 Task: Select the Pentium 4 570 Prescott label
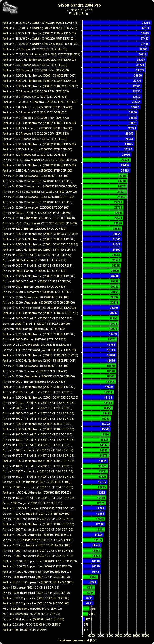[x=35, y=49]
